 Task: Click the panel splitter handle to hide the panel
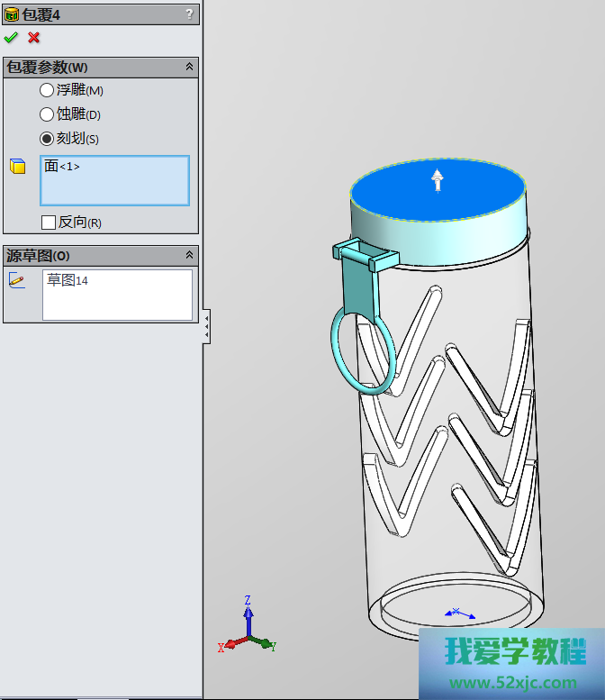pos(207,326)
